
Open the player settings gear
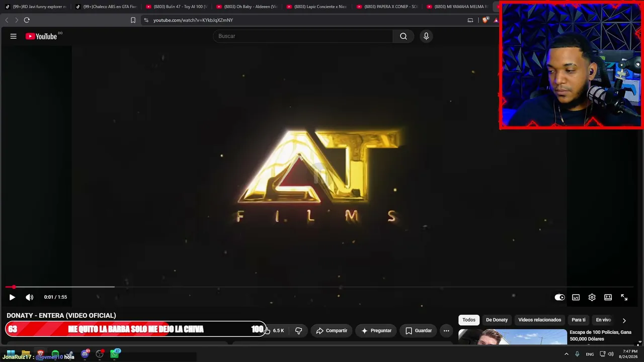pos(592,297)
